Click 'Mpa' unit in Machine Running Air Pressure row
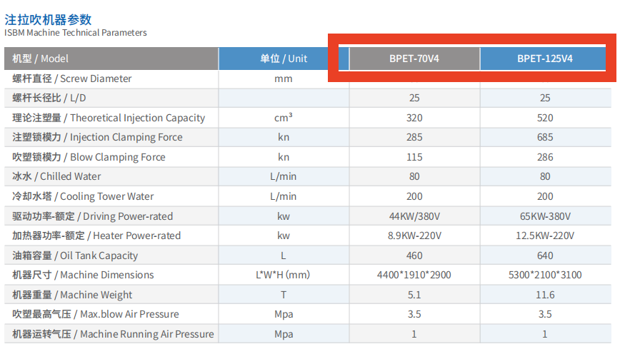Viewport: 630px width, 364px height. [x=284, y=335]
